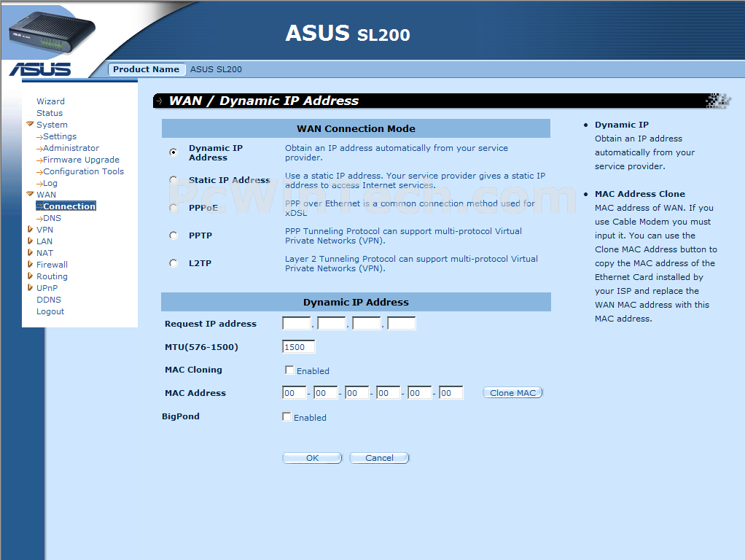
Task: Expand the NAT menu arrow
Action: click(30, 253)
